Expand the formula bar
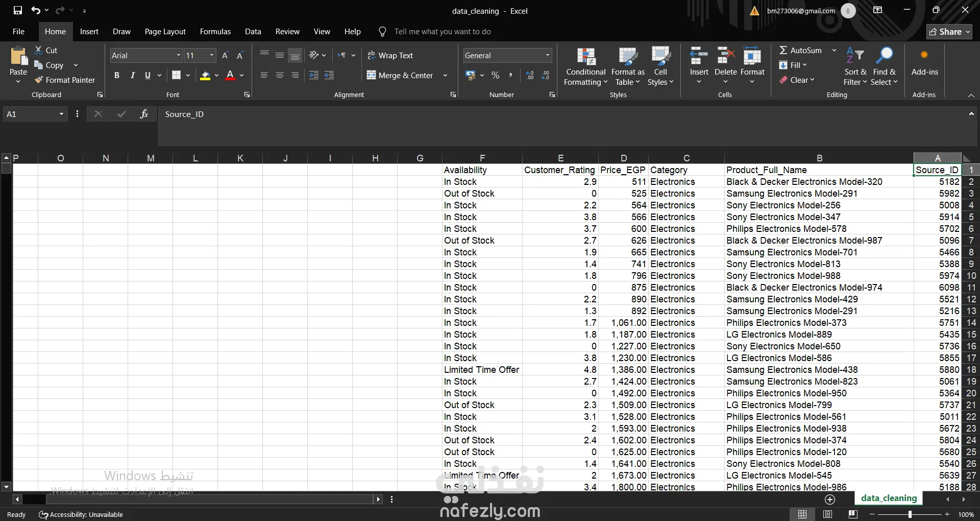This screenshot has width=980, height=521. tap(971, 113)
